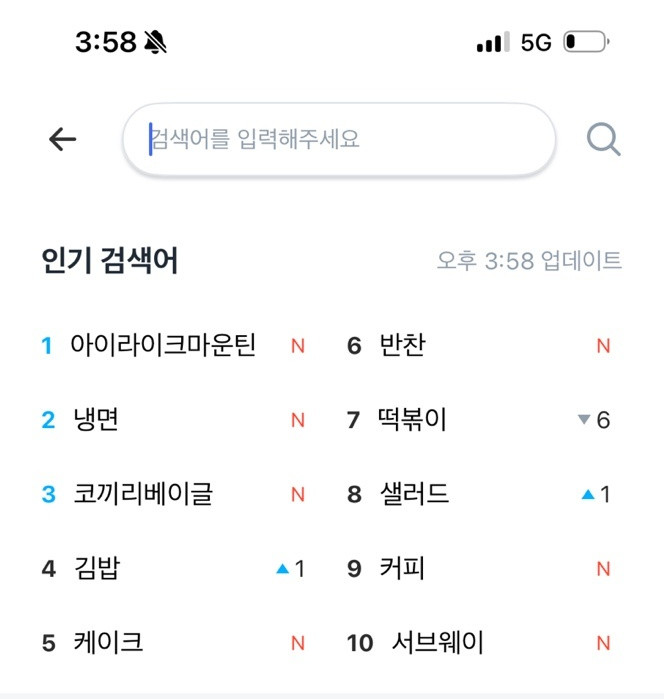
Task: Tap the 커피 search keyword
Action: pos(402,568)
